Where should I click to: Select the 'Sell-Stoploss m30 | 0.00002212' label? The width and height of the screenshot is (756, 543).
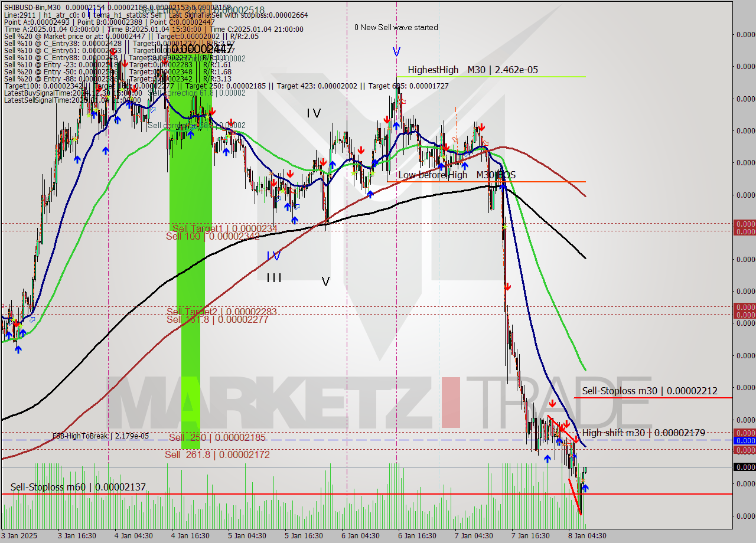point(650,391)
